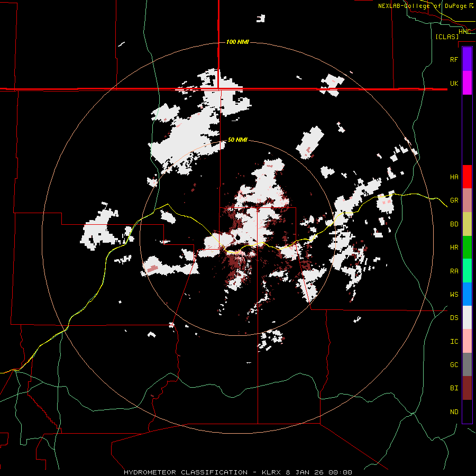This screenshot has height=476, width=476.
Task: Click the 'ND' legend label text
Action: point(454,412)
